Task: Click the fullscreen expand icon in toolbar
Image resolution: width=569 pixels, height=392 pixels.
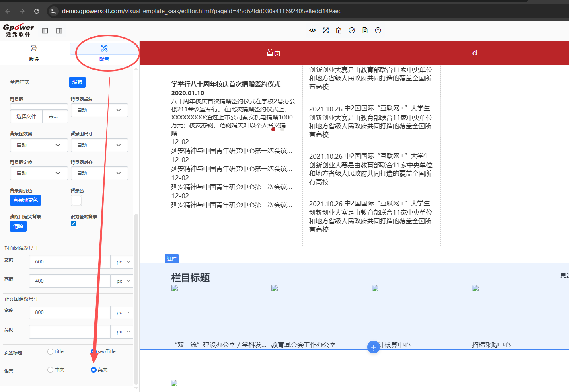Action: click(x=326, y=31)
